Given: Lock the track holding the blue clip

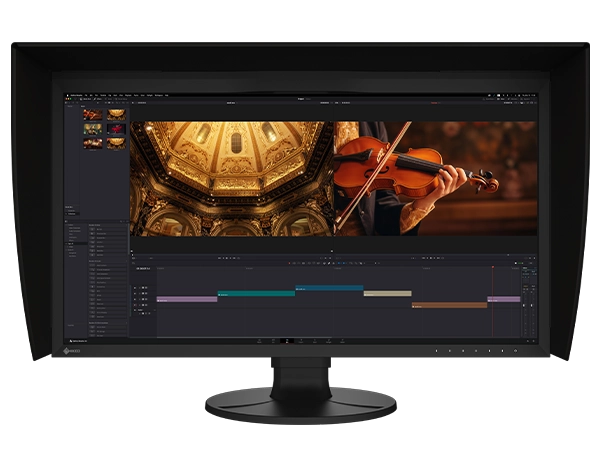Looking at the screenshot, I should [140, 288].
